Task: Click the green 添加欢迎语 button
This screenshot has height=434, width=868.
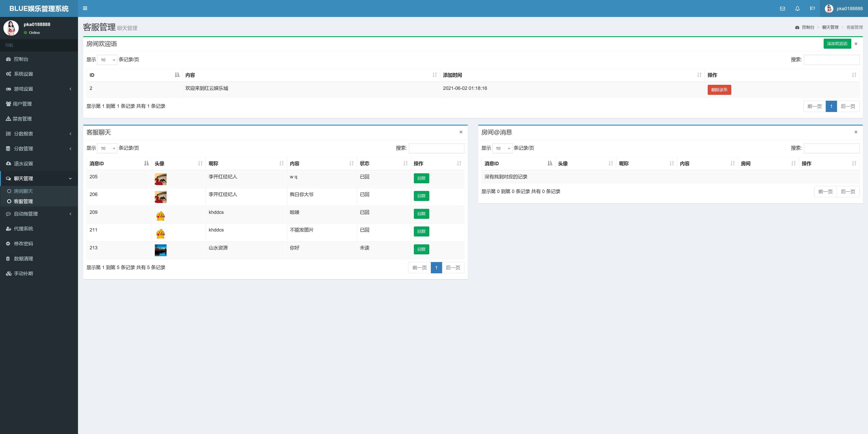Action: (837, 43)
